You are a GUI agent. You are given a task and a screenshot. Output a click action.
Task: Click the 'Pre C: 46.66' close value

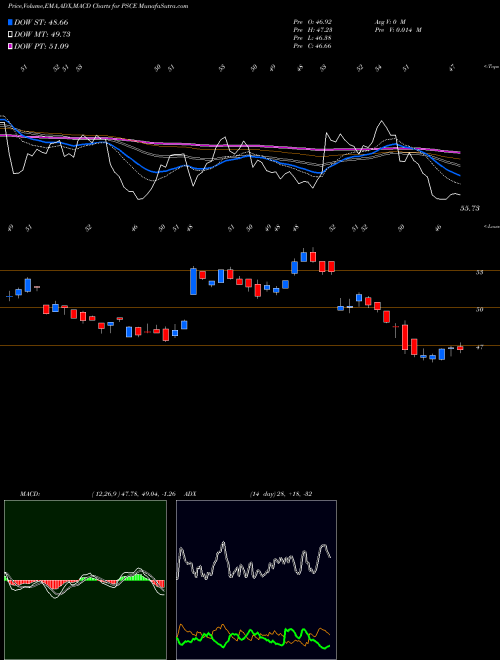click(313, 46)
